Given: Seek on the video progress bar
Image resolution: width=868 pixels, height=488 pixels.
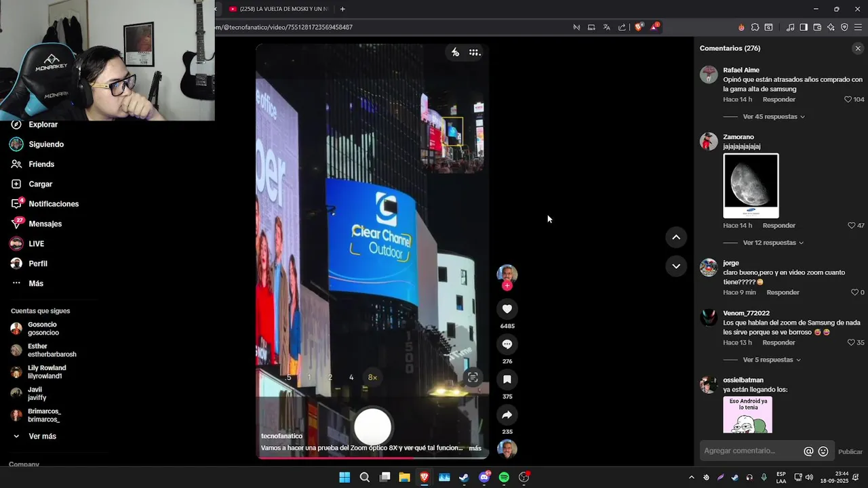Looking at the screenshot, I should (x=372, y=457).
